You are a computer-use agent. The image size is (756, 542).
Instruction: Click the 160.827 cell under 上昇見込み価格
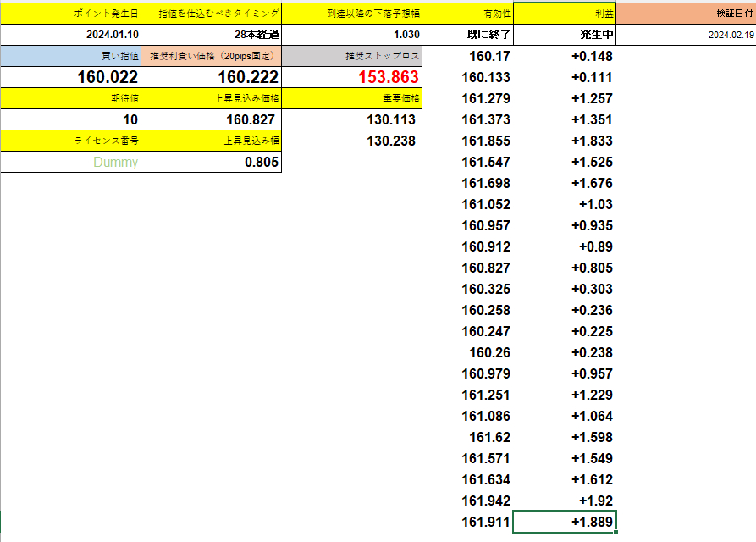pos(211,119)
